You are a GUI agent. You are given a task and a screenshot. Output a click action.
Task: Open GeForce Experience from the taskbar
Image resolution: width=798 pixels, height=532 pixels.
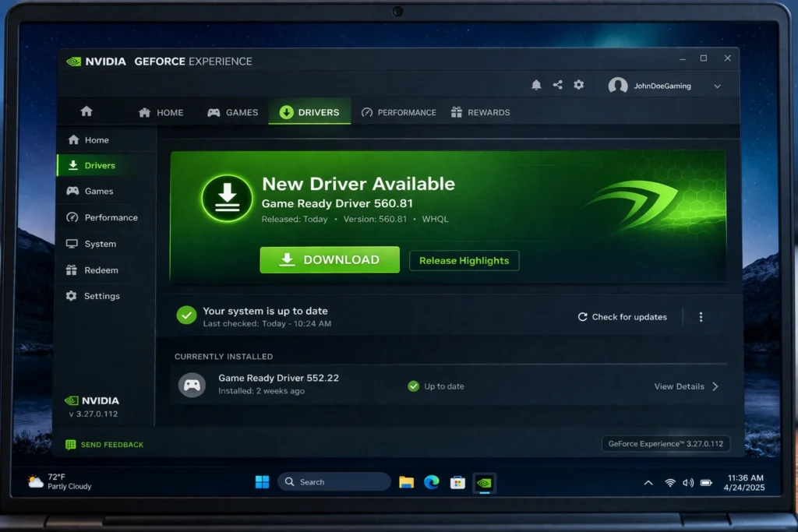(x=485, y=483)
